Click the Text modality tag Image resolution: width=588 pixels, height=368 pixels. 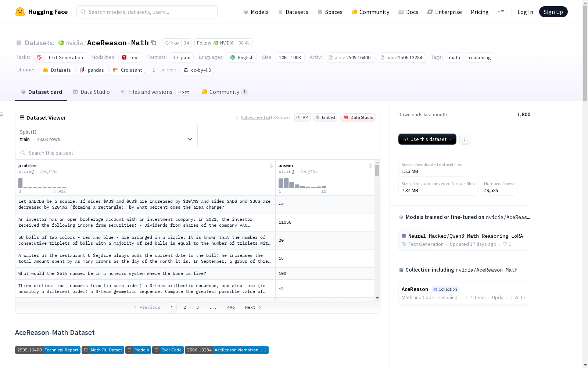point(130,57)
